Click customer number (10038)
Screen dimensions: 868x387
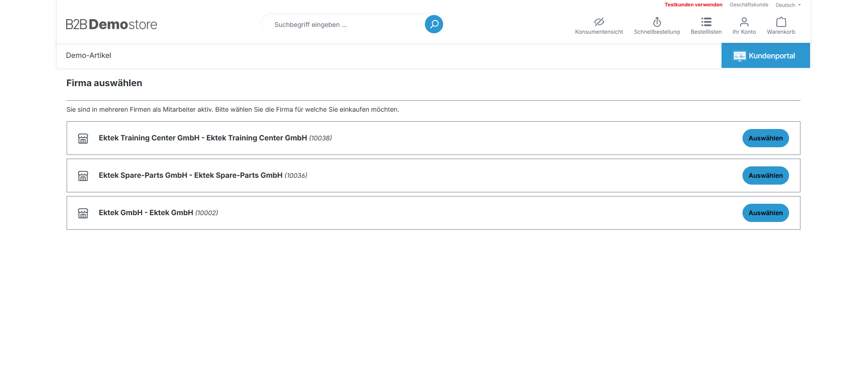(320, 138)
